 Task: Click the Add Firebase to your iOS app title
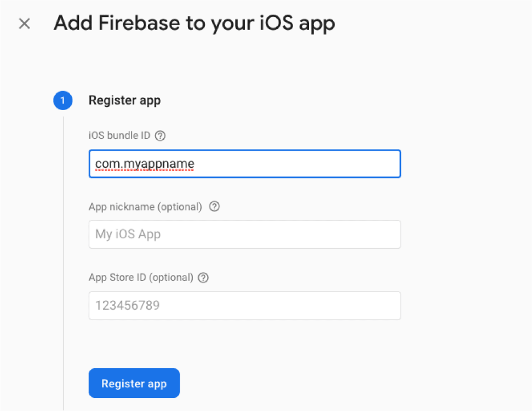coord(194,23)
